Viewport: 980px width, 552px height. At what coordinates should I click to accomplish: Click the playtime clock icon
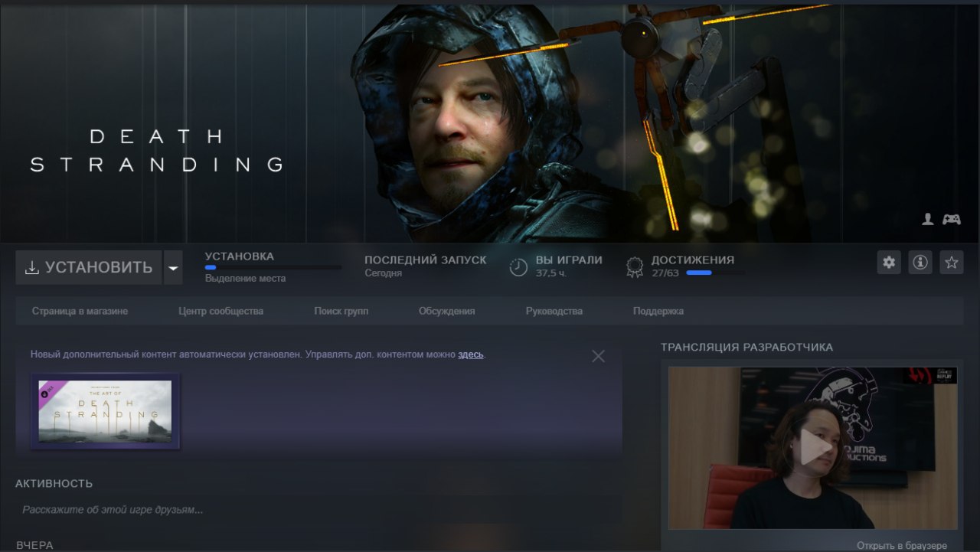(518, 266)
